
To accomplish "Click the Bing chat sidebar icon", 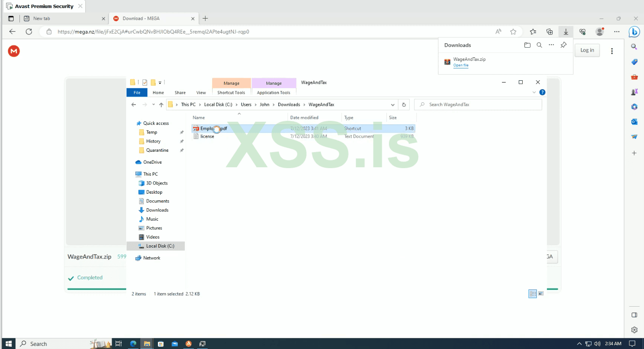I will click(x=634, y=32).
